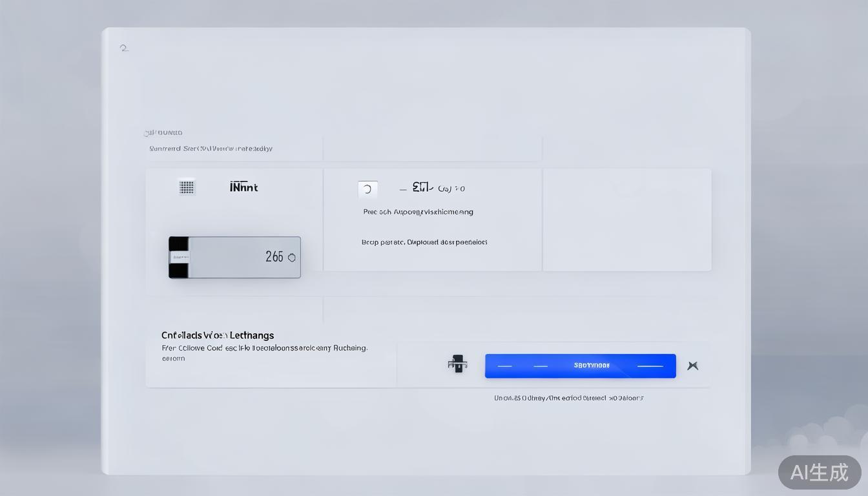Click the small circle icon next to 265
This screenshot has width=868, height=496.
(x=291, y=257)
